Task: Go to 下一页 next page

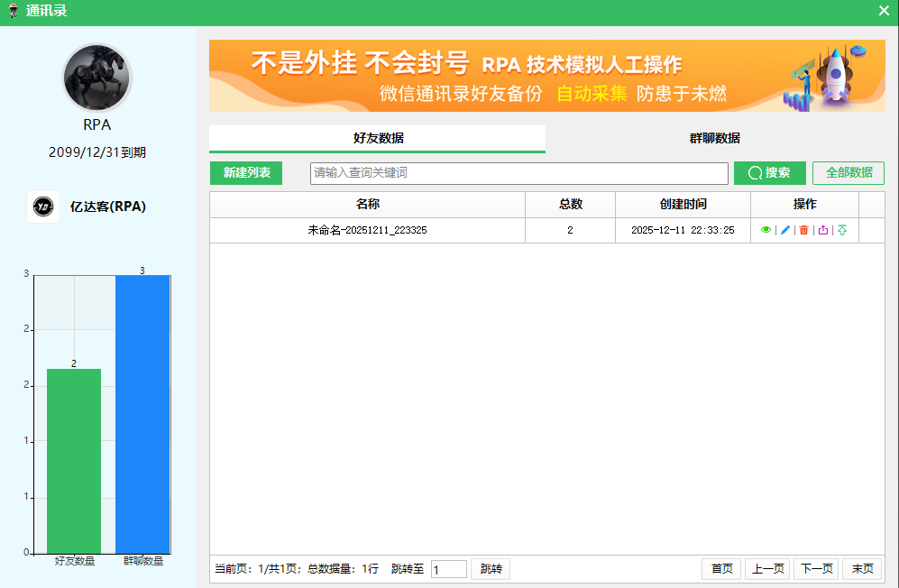Action: [816, 569]
